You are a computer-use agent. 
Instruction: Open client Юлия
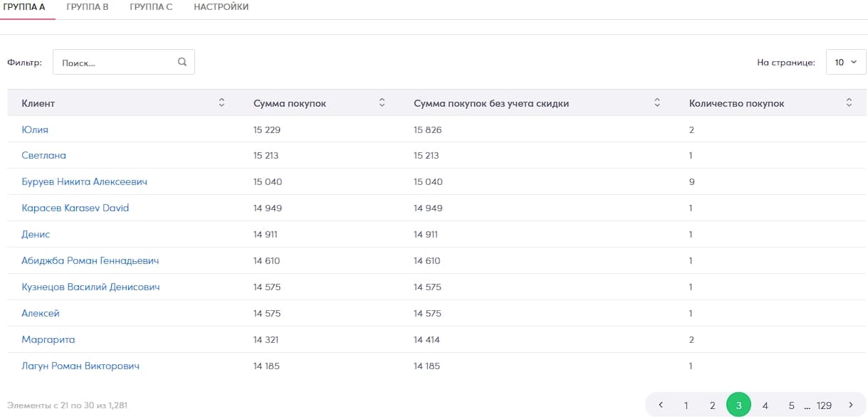point(35,129)
